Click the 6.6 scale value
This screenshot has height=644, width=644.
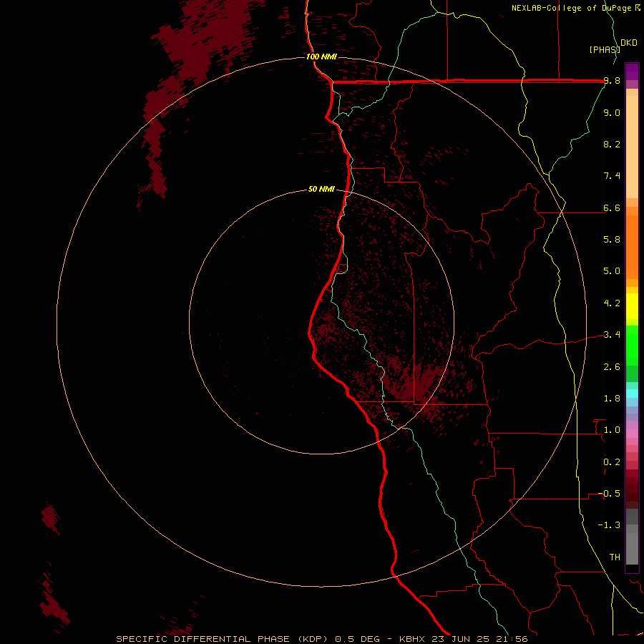point(612,208)
